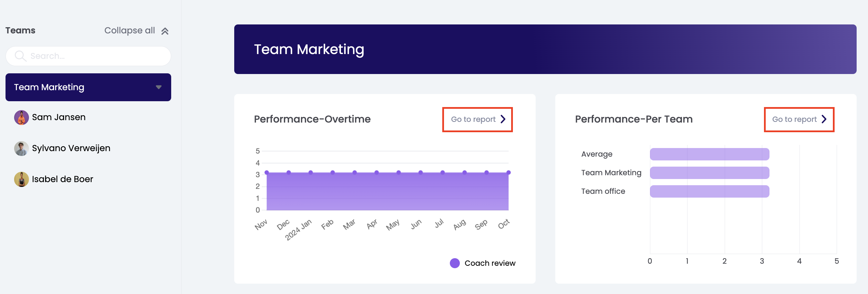Click the Team Marketing bar in chart
Screen dimensions: 868x294
click(x=709, y=173)
